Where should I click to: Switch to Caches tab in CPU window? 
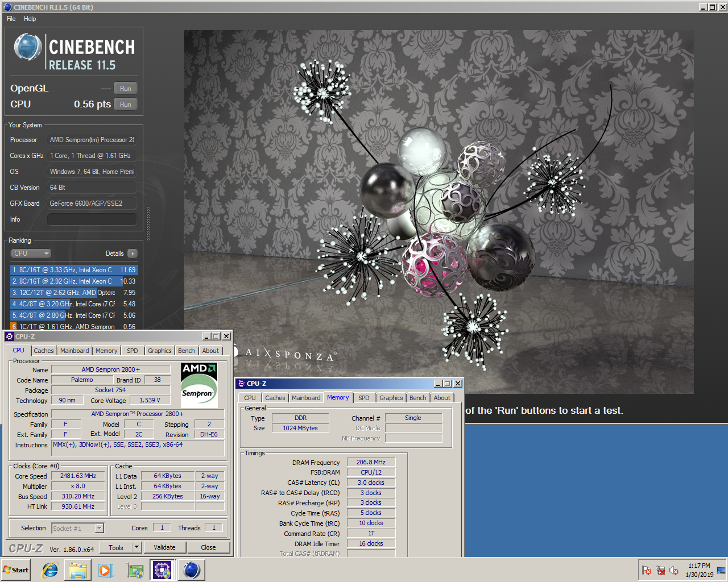click(44, 351)
